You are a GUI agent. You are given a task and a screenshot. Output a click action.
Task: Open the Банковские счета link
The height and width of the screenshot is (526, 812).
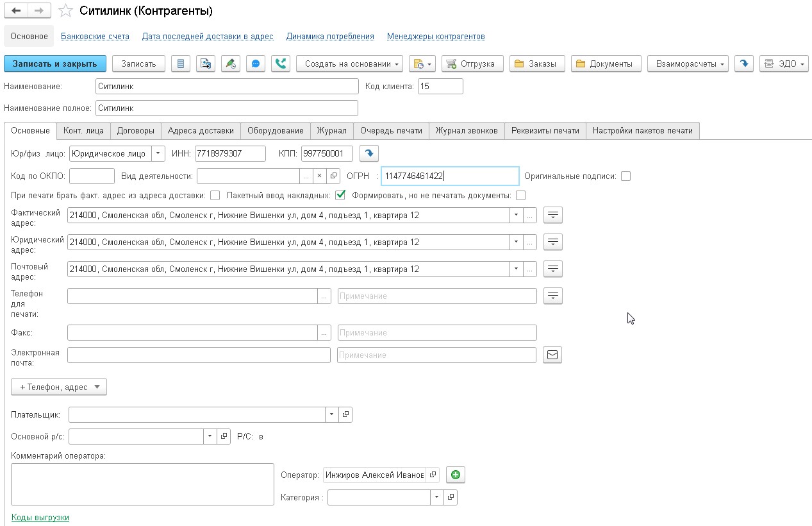(x=95, y=37)
